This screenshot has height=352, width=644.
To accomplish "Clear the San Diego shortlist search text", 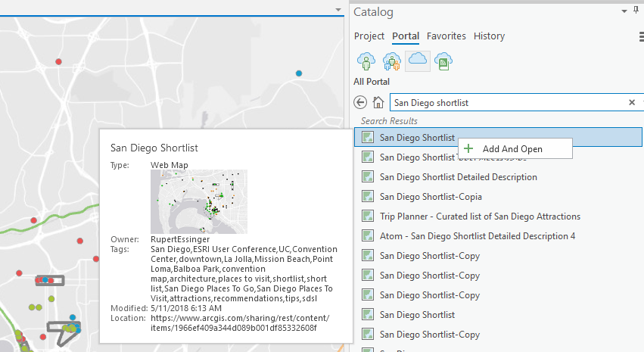I will click(632, 102).
